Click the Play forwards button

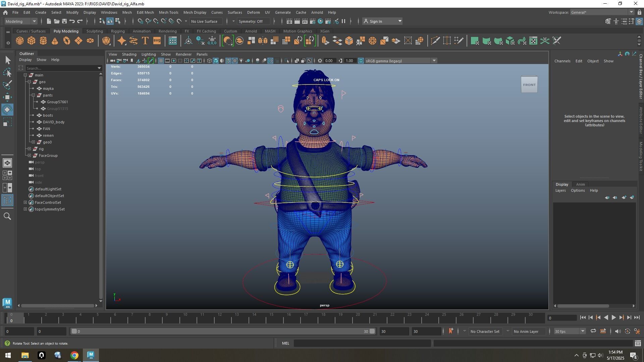click(613, 317)
